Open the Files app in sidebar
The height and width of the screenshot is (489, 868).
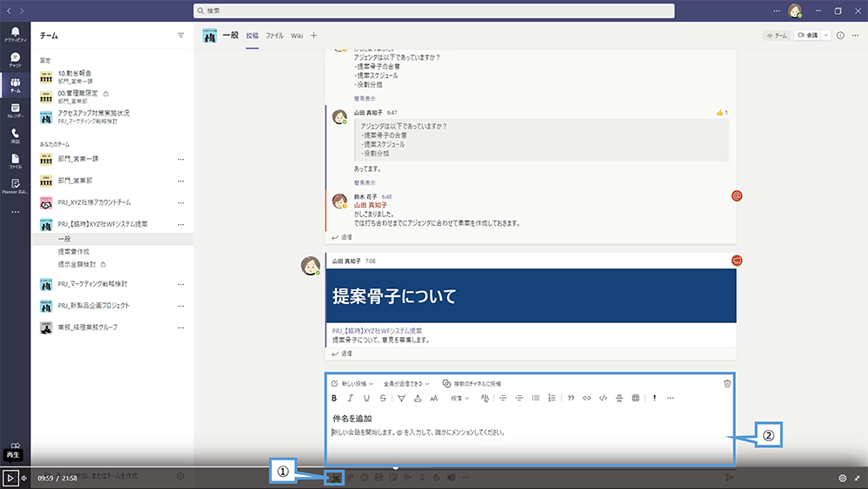point(15,162)
